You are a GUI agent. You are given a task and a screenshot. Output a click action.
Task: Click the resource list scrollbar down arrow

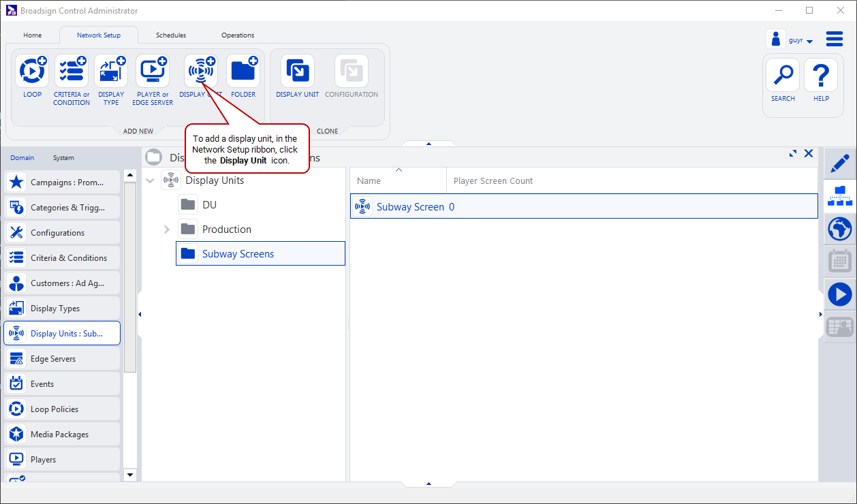[x=130, y=475]
